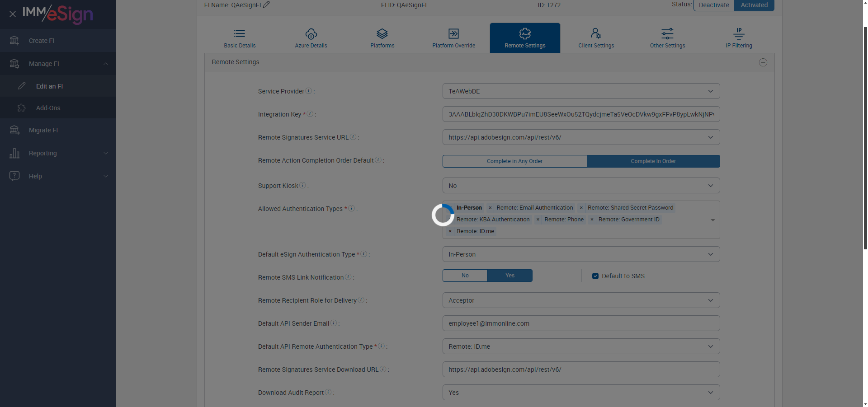Open Create FI in the sidebar
The height and width of the screenshot is (407, 868).
pyautogui.click(x=58, y=41)
